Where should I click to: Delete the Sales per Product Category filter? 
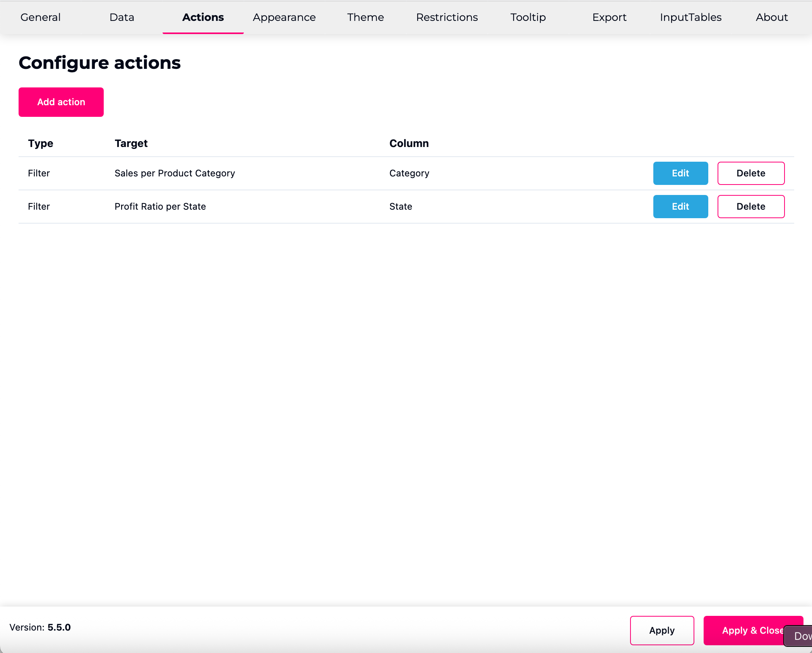click(x=750, y=173)
